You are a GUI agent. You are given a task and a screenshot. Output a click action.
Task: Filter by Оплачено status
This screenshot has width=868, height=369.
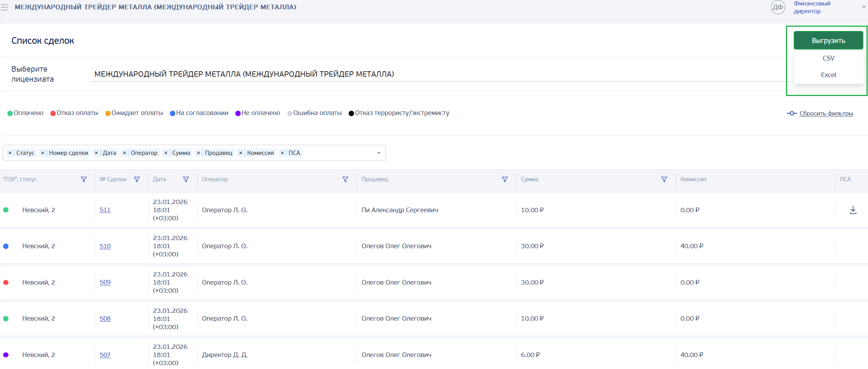click(26, 113)
